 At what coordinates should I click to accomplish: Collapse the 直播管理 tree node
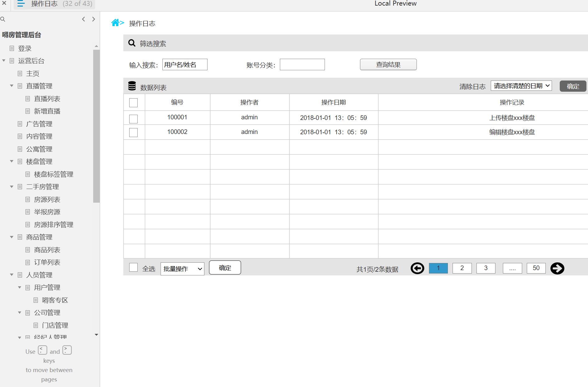12,86
